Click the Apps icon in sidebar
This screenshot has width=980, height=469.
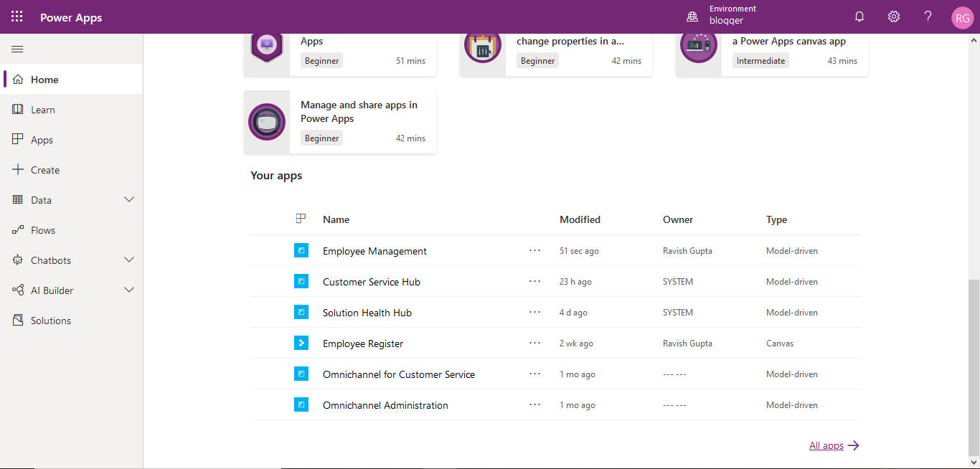pos(18,139)
